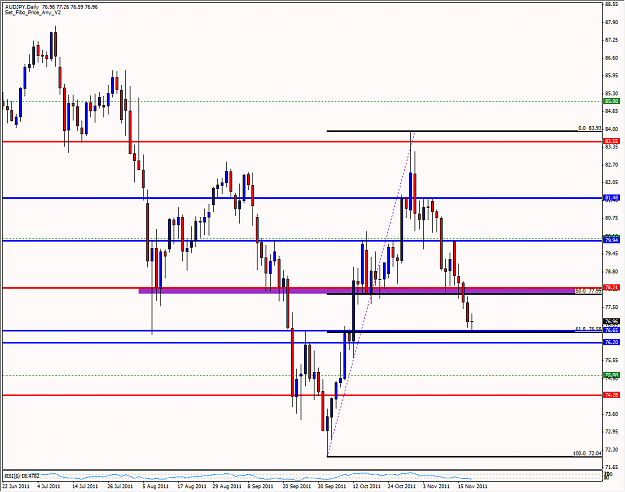Click the 82.70 price axis label

pyautogui.click(x=612, y=165)
